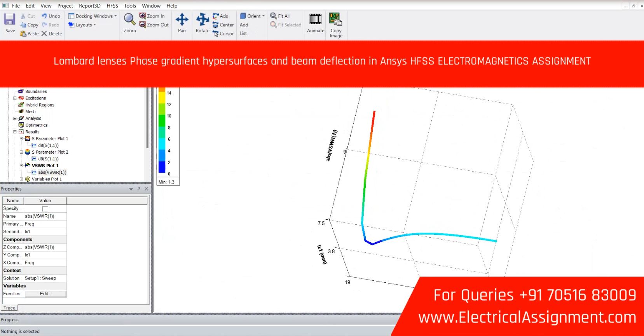
Task: Click the blue color scale swatch
Action: 162,167
